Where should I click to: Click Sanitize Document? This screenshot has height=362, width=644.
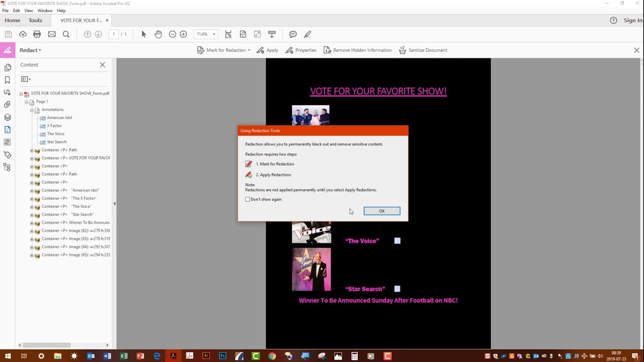(x=423, y=50)
